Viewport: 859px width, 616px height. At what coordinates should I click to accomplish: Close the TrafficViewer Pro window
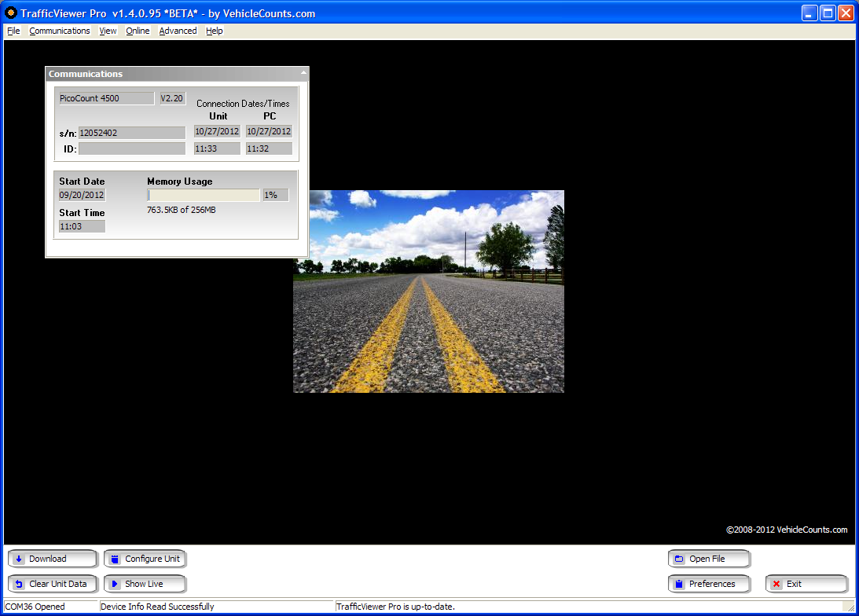846,13
